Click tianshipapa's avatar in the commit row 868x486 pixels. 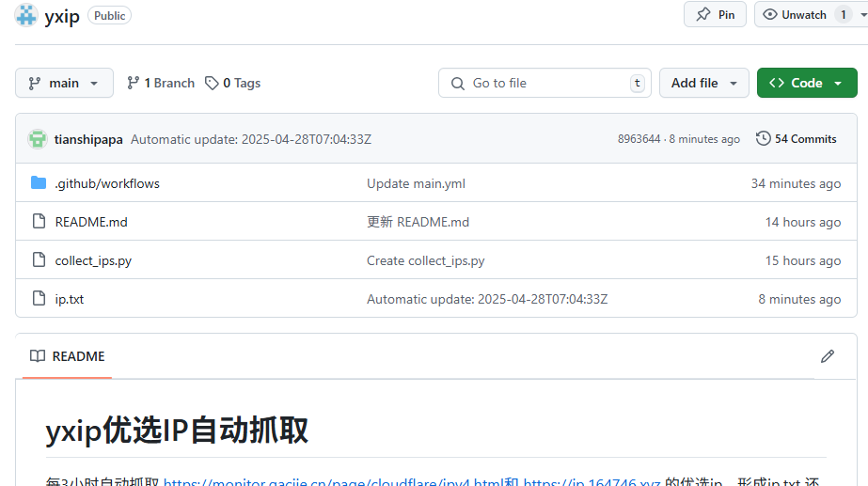(x=38, y=139)
